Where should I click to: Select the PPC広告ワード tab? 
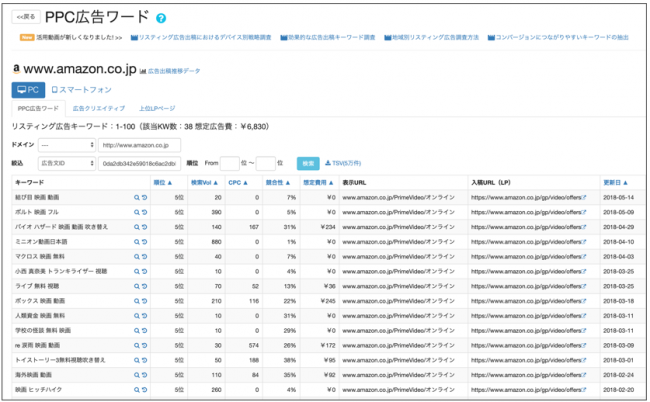[38, 109]
